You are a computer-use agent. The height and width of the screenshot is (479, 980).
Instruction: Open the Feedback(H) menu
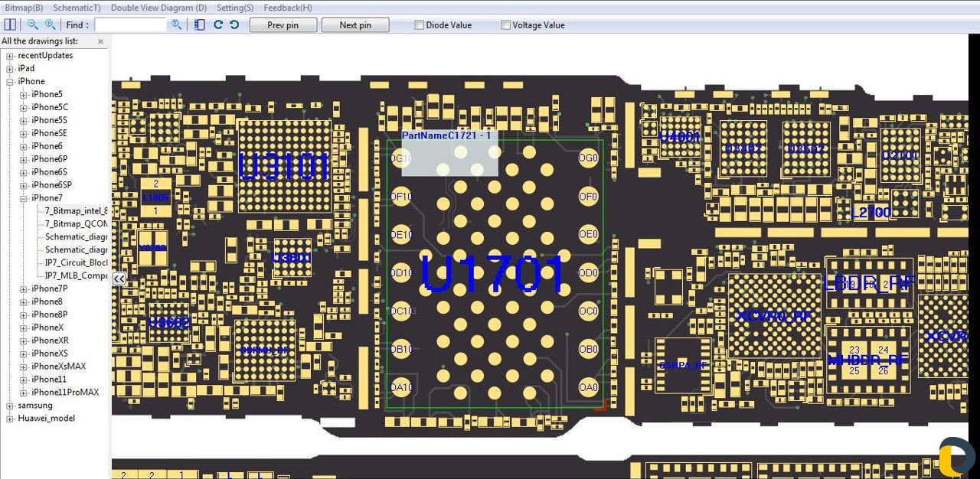click(288, 8)
